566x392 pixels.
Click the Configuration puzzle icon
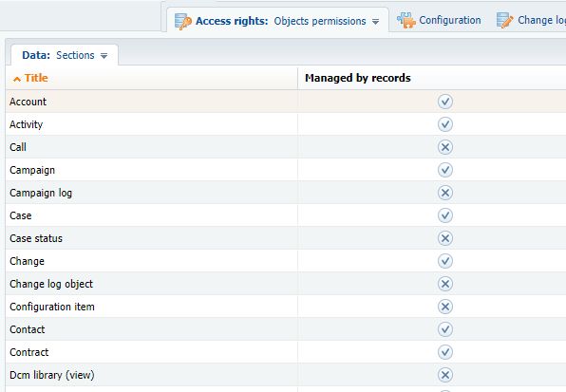tap(406, 20)
